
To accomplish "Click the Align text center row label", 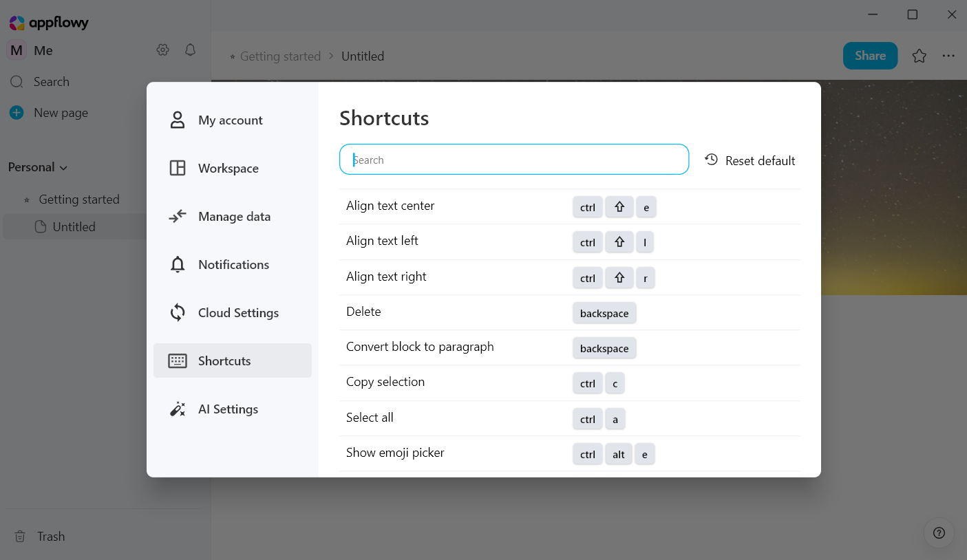I will [x=390, y=206].
